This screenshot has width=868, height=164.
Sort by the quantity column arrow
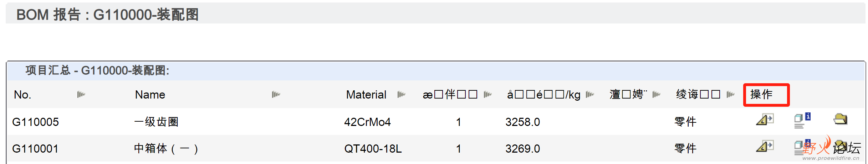[487, 94]
